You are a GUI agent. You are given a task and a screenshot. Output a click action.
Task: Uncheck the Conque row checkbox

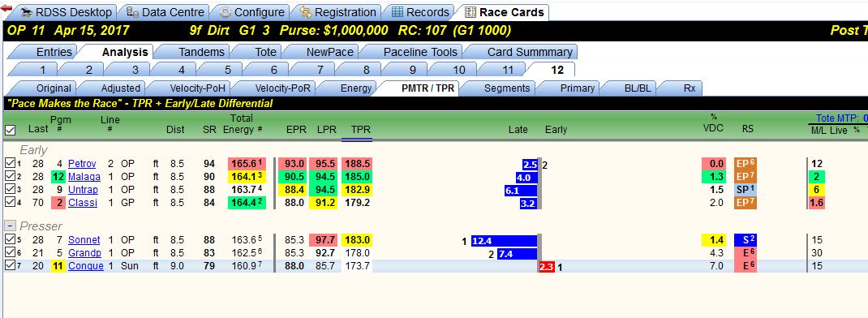9,266
